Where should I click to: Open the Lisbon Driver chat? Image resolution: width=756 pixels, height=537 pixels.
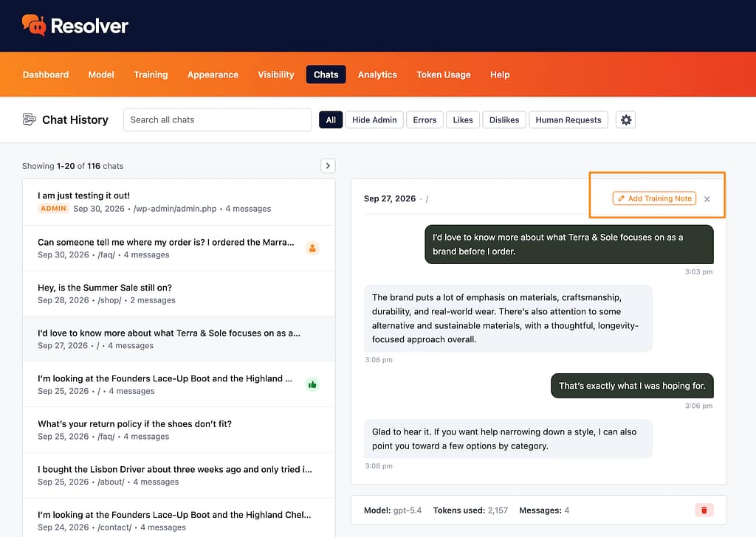179,475
